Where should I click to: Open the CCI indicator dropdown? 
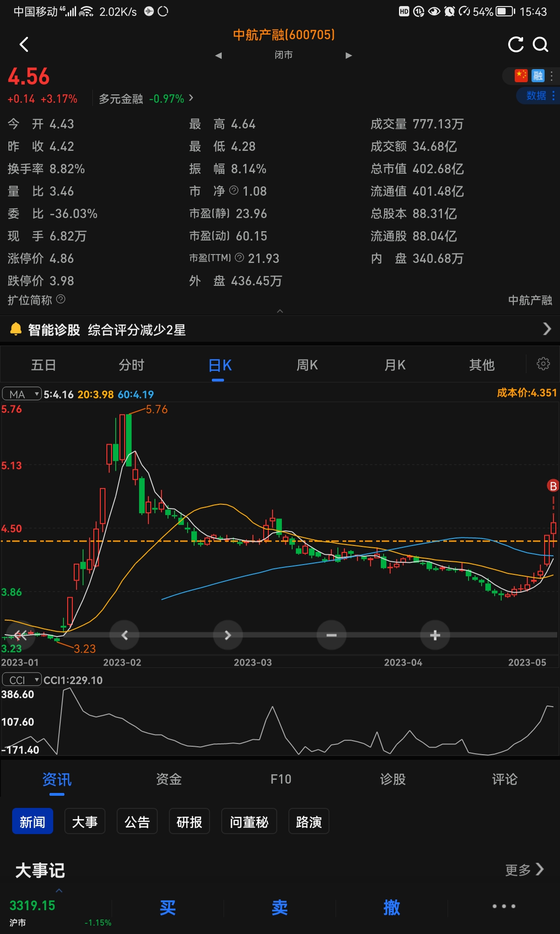coord(22,680)
